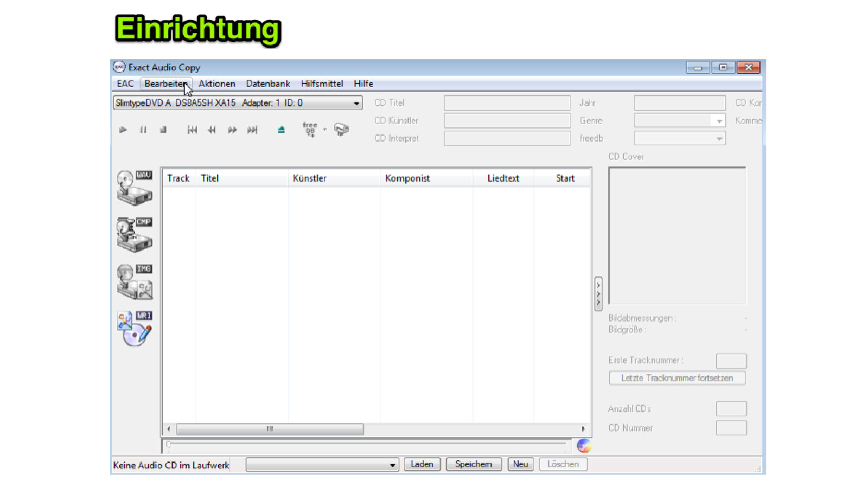This screenshot has width=868, height=488.
Task: Click the scroll left arrow of track list
Action: click(169, 429)
